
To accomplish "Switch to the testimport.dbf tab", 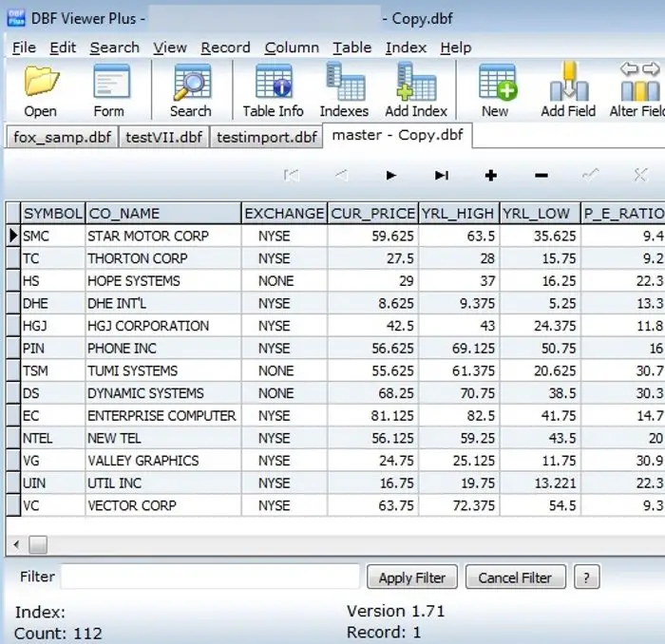I will tap(266, 137).
